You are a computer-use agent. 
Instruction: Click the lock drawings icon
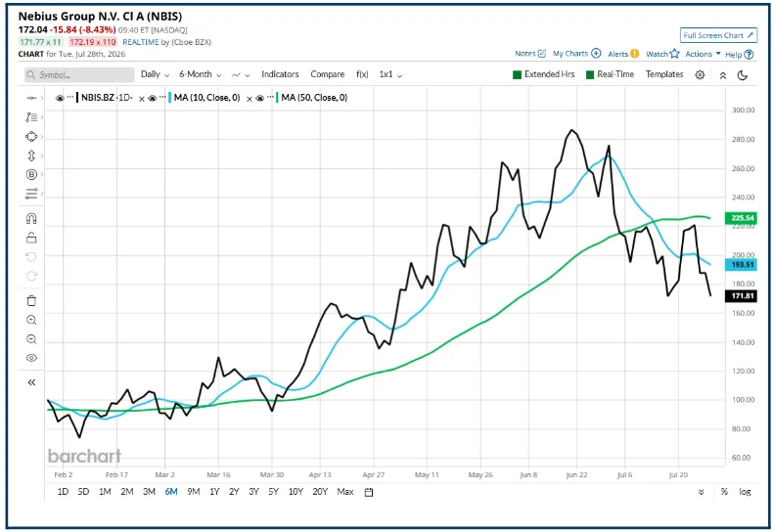(x=31, y=238)
